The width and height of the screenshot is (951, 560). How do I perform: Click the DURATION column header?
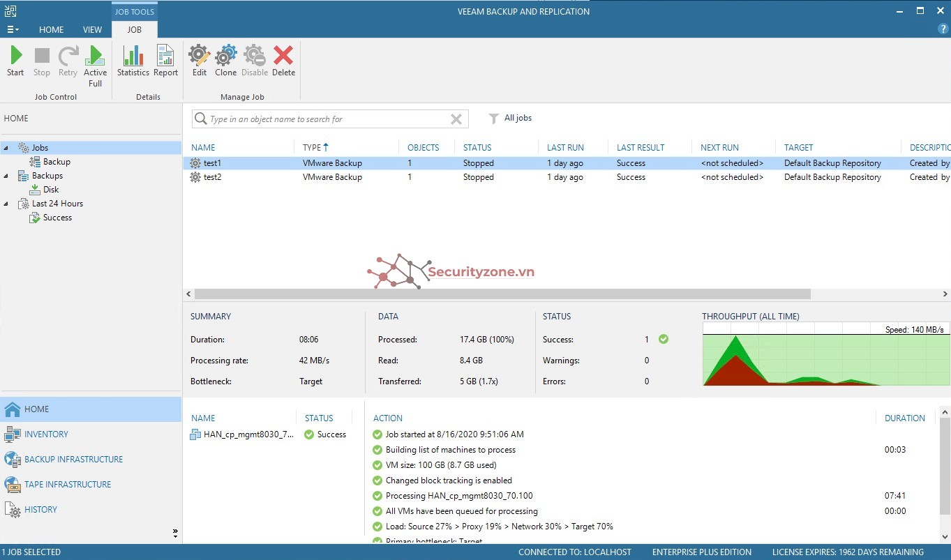click(905, 418)
